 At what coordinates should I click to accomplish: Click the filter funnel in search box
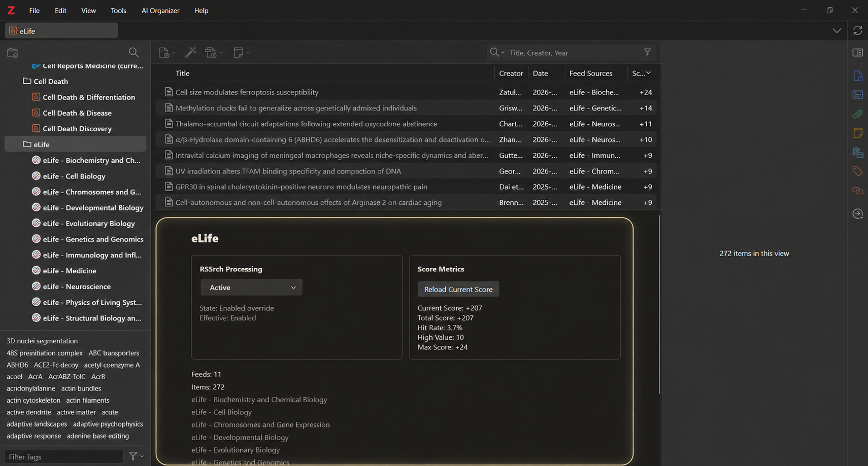click(647, 52)
